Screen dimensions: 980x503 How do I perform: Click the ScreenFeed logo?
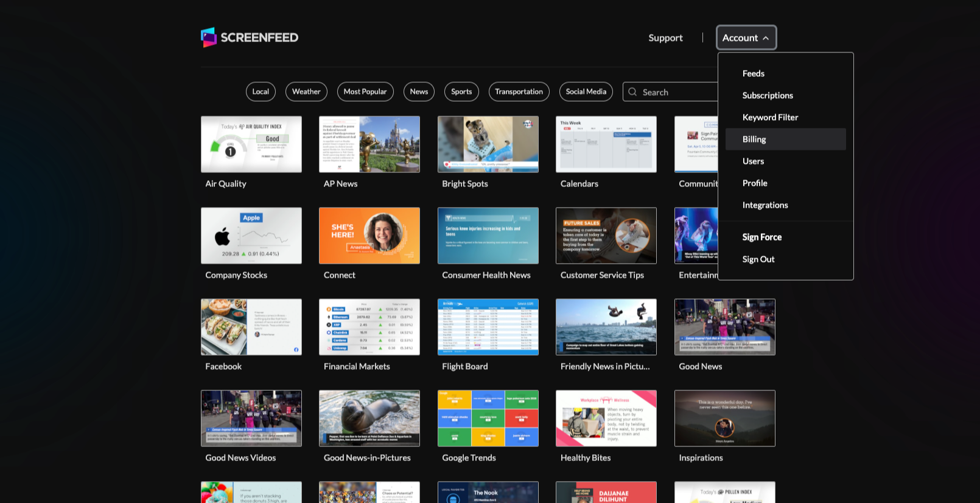point(250,37)
